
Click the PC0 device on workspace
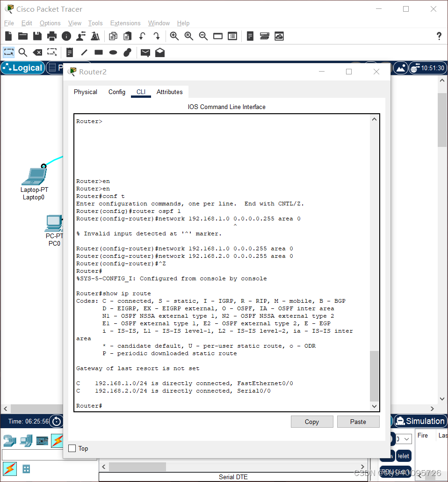[x=54, y=223]
